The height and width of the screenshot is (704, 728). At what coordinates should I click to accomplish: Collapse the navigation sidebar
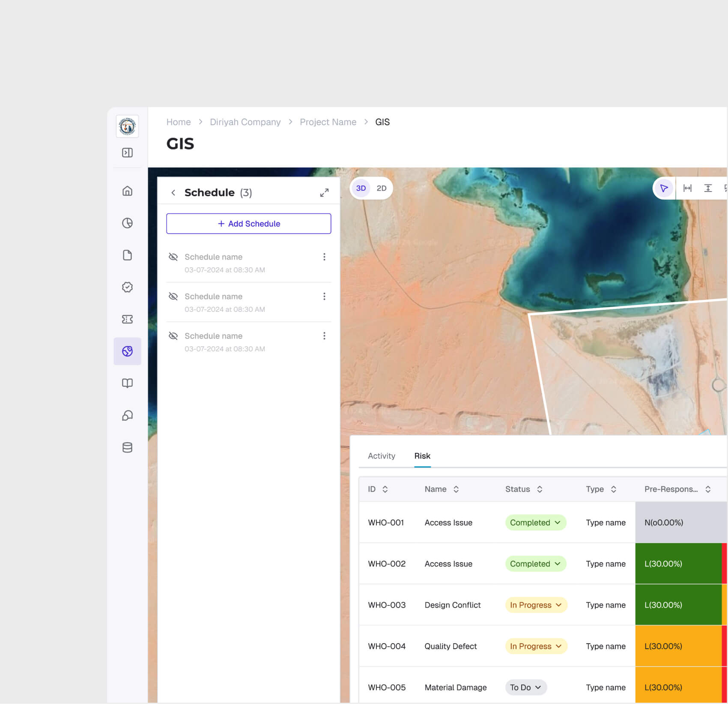[127, 153]
